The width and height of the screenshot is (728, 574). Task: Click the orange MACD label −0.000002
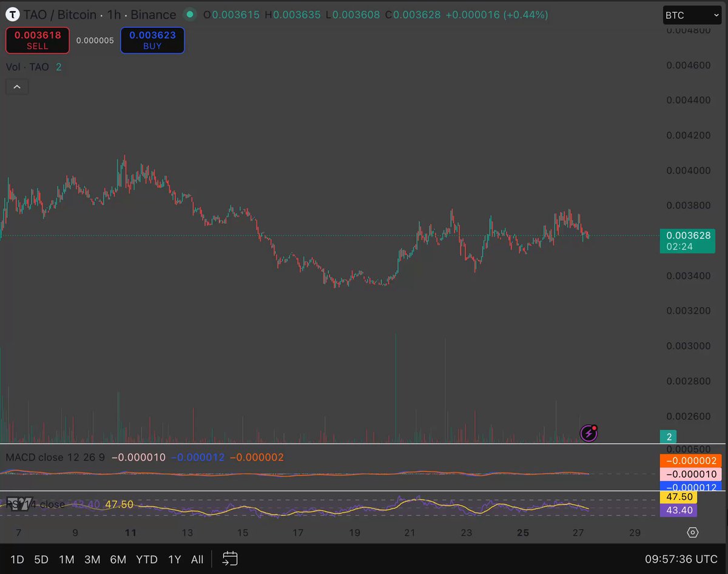click(x=691, y=461)
